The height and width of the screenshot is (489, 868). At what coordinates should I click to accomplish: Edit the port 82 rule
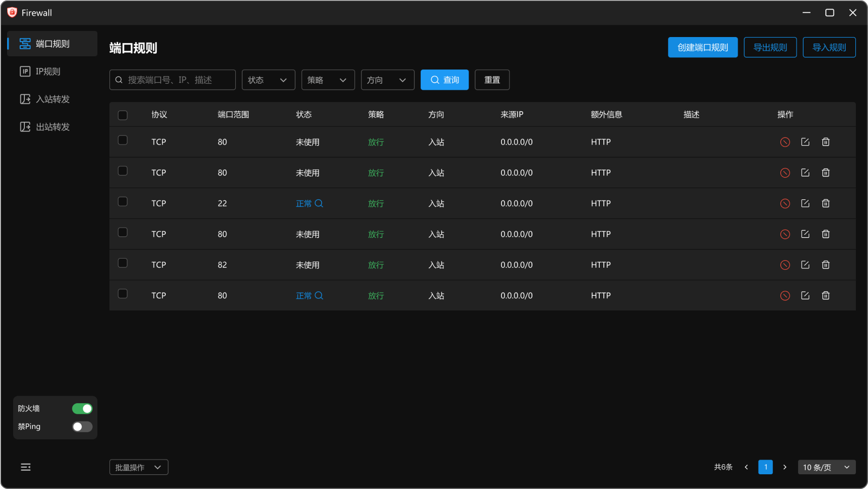tap(805, 265)
